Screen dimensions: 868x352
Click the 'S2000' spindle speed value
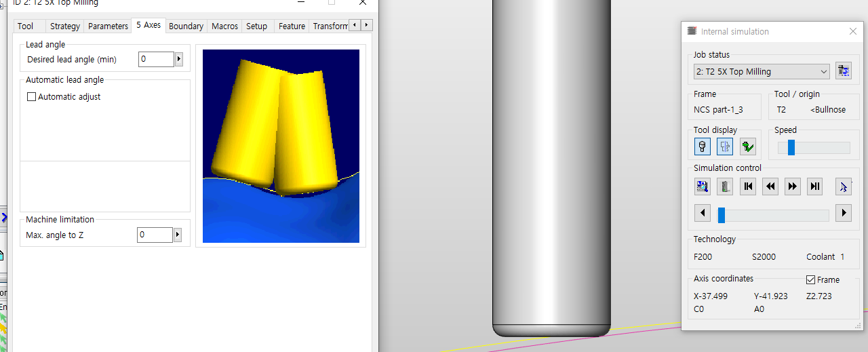pyautogui.click(x=764, y=257)
